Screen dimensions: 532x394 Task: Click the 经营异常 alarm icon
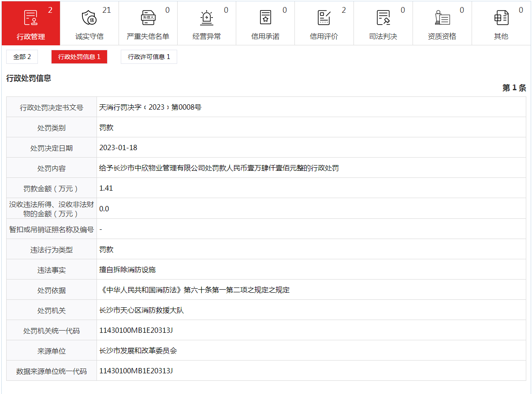[206, 18]
